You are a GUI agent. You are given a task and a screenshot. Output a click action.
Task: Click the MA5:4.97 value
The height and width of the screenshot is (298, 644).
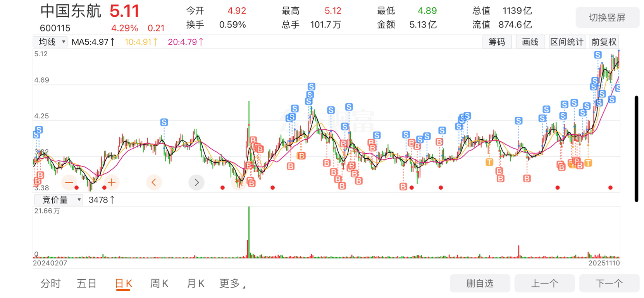(x=93, y=42)
